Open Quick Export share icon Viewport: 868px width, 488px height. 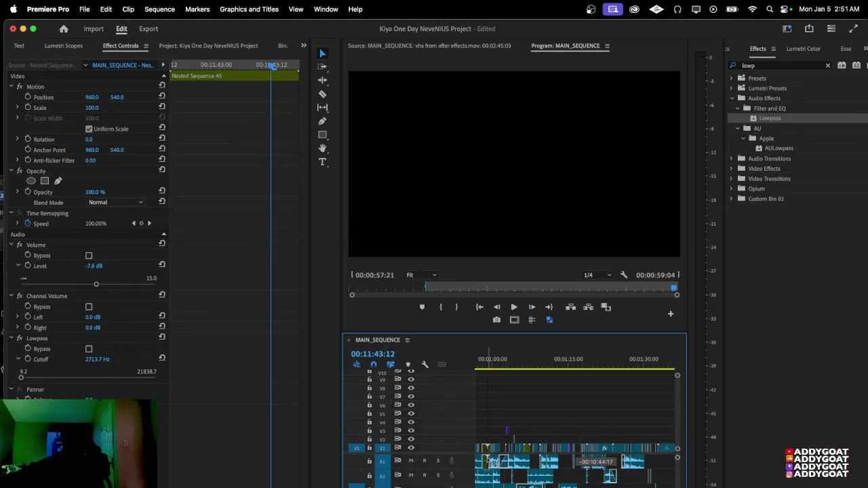coord(809,28)
